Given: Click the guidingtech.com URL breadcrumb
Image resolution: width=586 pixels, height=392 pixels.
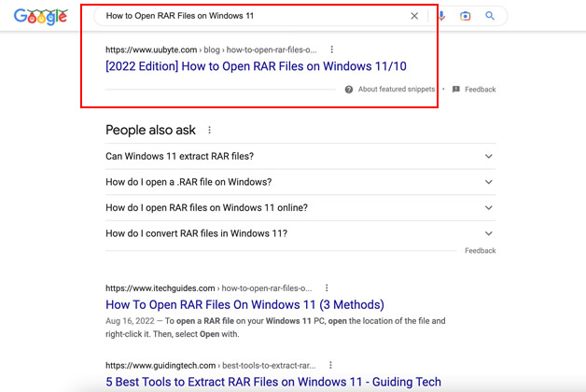Looking at the screenshot, I should [x=210, y=366].
